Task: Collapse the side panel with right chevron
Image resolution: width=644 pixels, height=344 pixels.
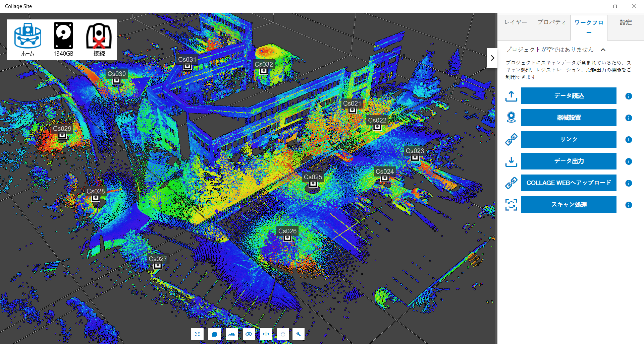Action: coord(492,58)
